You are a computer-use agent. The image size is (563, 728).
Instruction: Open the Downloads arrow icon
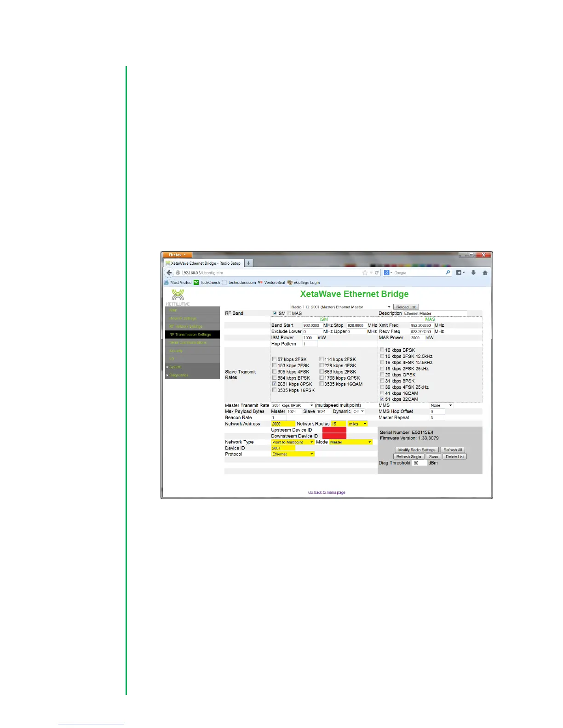tap(473, 273)
